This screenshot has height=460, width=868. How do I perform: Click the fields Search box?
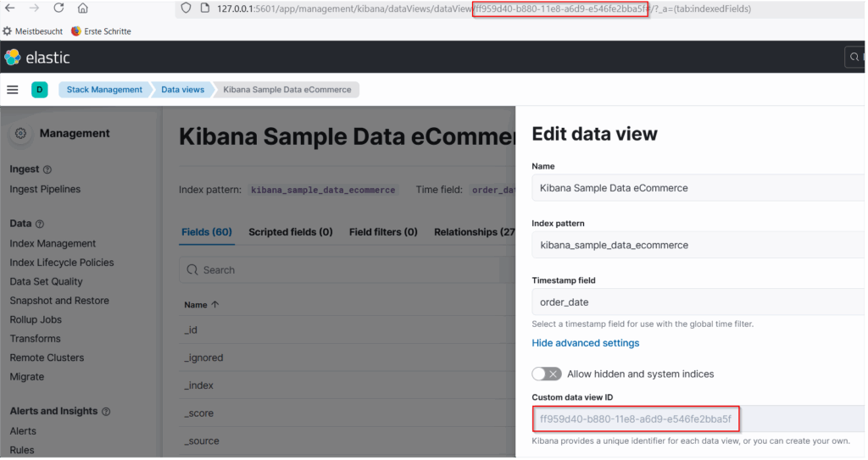[x=347, y=270]
